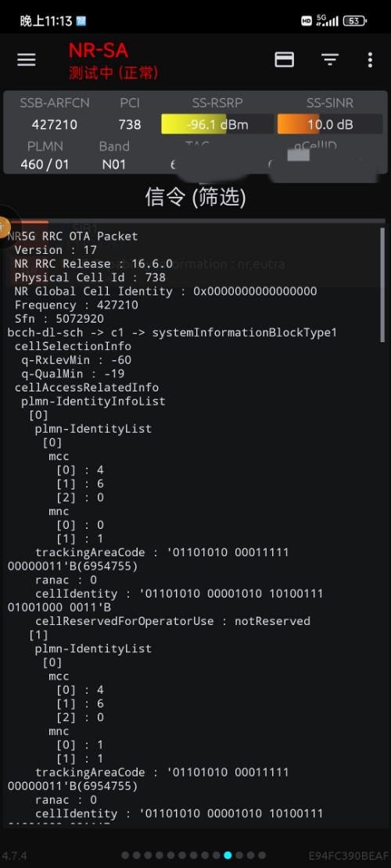Image resolution: width=391 pixels, height=868 pixels.
Task: Open the hamburger navigation menu
Action: 26,60
